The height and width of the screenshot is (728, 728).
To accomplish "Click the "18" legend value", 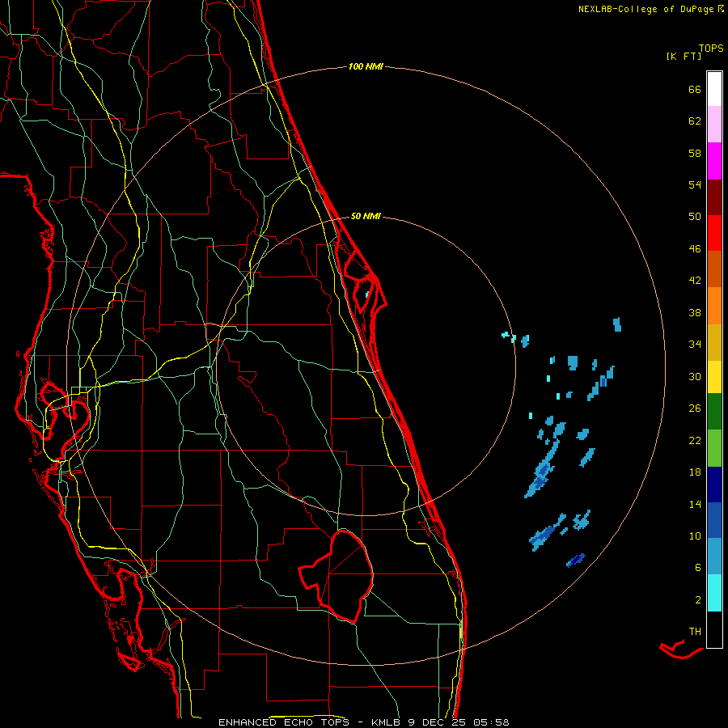I will coord(695,472).
